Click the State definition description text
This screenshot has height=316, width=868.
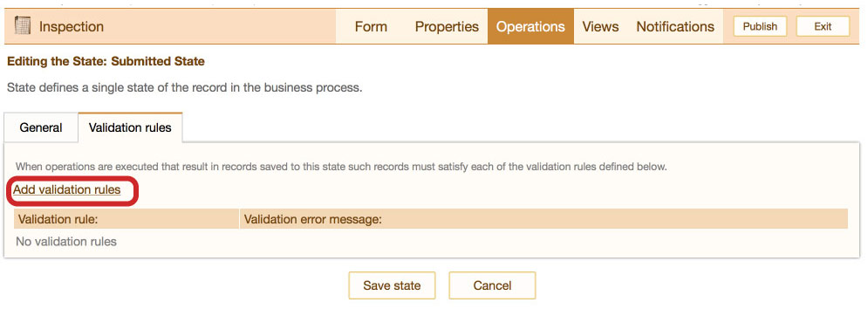(184, 87)
